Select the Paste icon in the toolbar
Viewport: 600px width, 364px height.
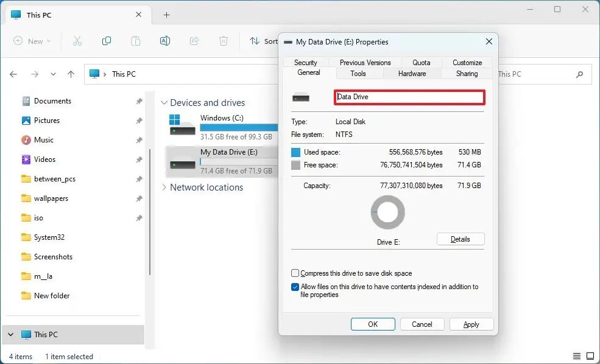pyautogui.click(x=136, y=41)
